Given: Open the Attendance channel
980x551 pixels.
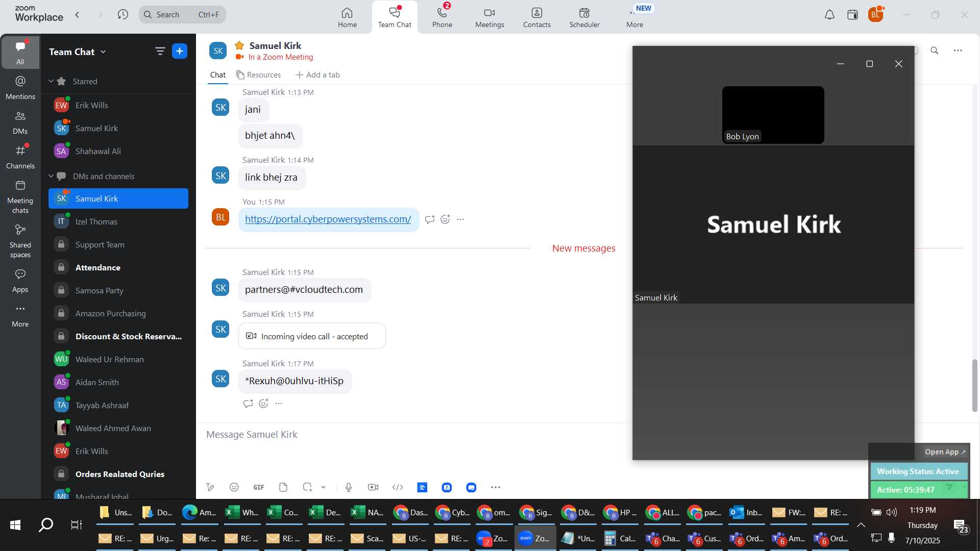Looking at the screenshot, I should coord(118,267).
